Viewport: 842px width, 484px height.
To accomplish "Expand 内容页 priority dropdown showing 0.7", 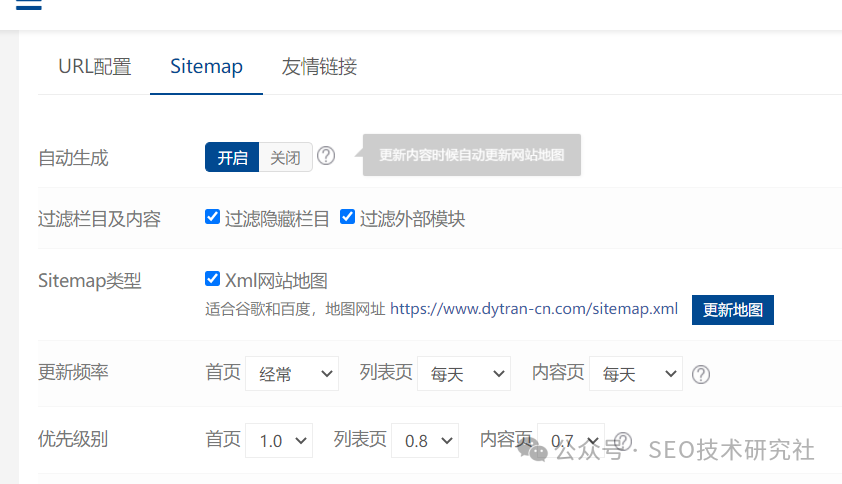I will click(x=571, y=440).
